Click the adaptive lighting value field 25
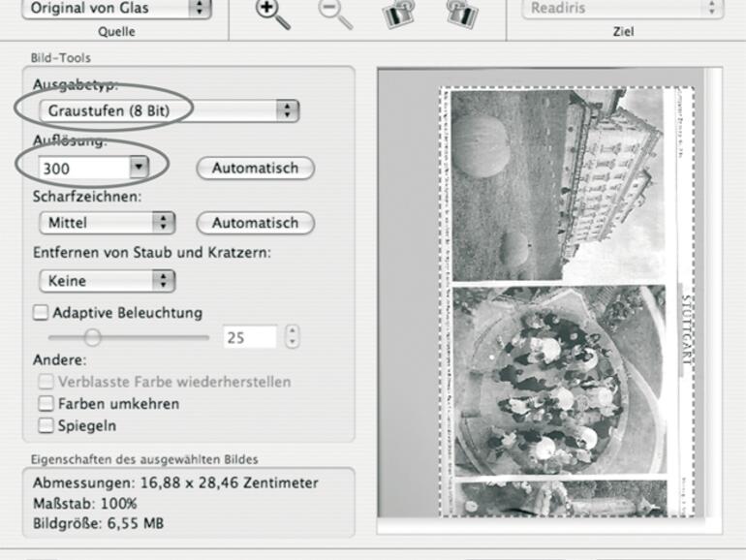This screenshot has width=746, height=560. click(250, 337)
